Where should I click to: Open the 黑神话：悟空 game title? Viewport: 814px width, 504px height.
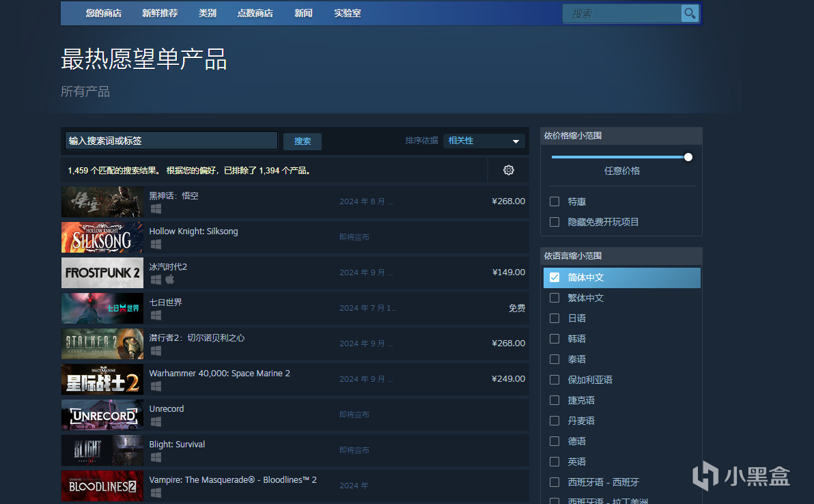174,196
